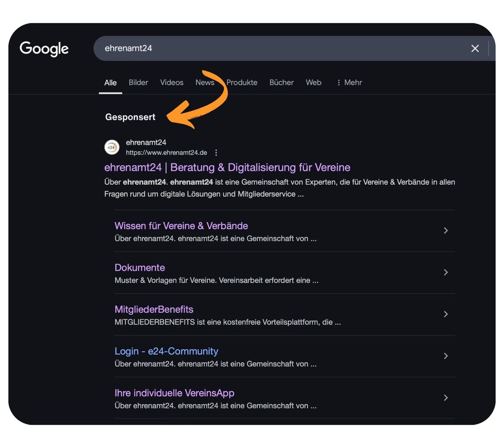Open the Login - e24-Community sitelink

(x=166, y=351)
